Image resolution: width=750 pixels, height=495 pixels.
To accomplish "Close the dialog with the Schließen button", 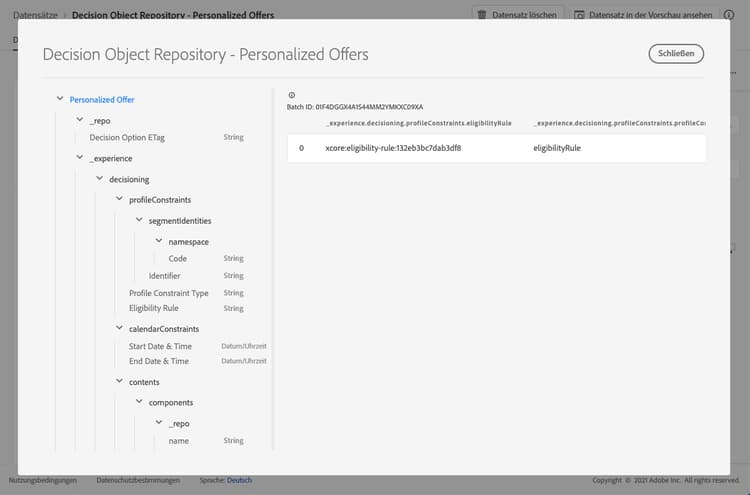I will [676, 54].
